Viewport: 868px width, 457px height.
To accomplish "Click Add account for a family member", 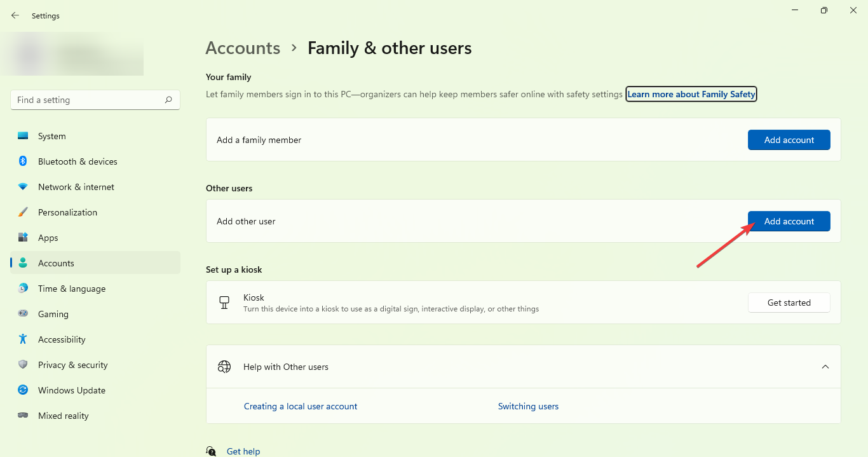I will (x=789, y=140).
